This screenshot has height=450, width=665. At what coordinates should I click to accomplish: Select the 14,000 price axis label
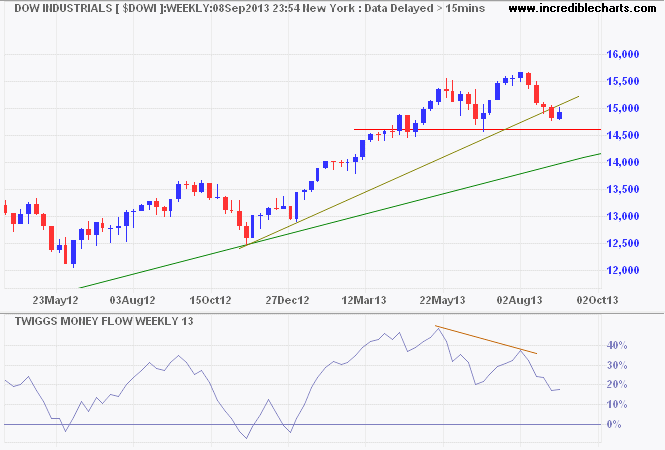(x=623, y=162)
